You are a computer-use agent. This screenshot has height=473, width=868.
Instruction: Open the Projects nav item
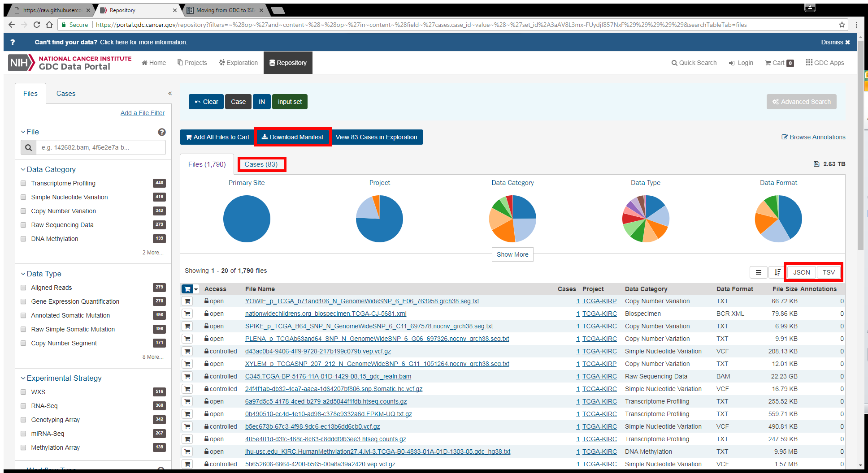pos(192,63)
